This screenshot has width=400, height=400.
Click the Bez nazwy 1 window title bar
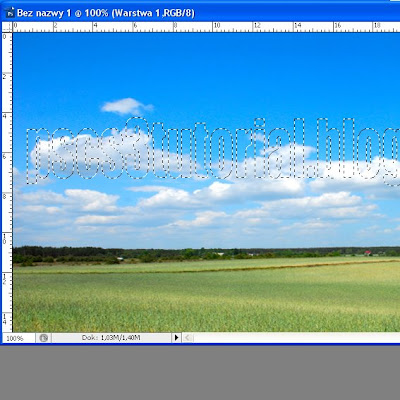200,13
